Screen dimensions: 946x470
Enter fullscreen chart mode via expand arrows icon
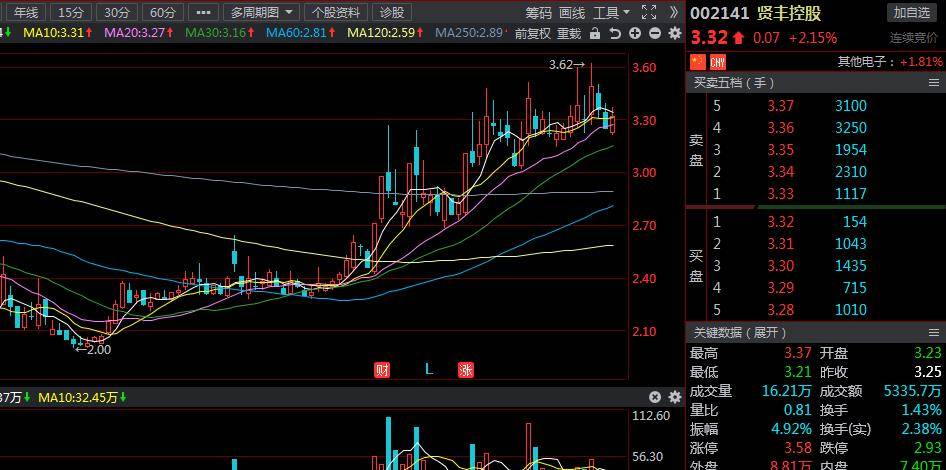649,12
